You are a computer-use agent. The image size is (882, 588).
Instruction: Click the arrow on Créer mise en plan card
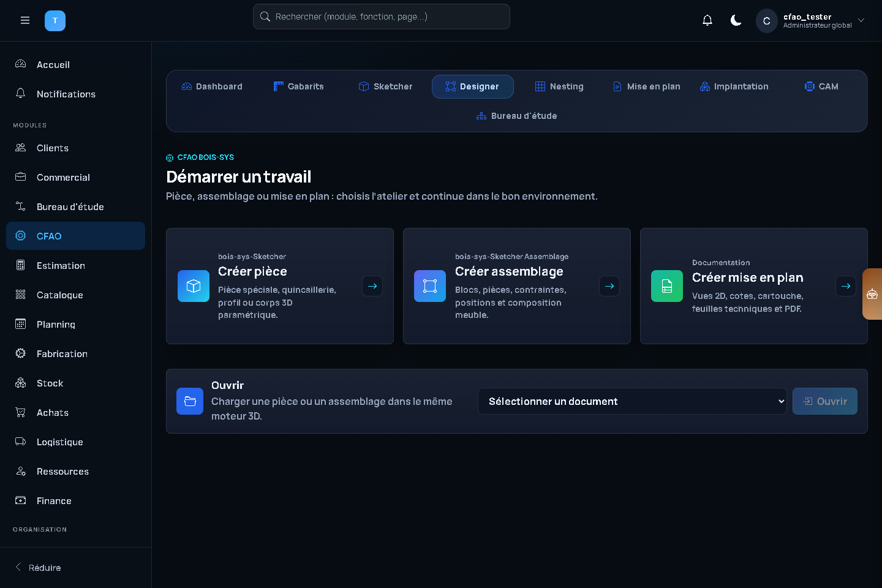[846, 286]
